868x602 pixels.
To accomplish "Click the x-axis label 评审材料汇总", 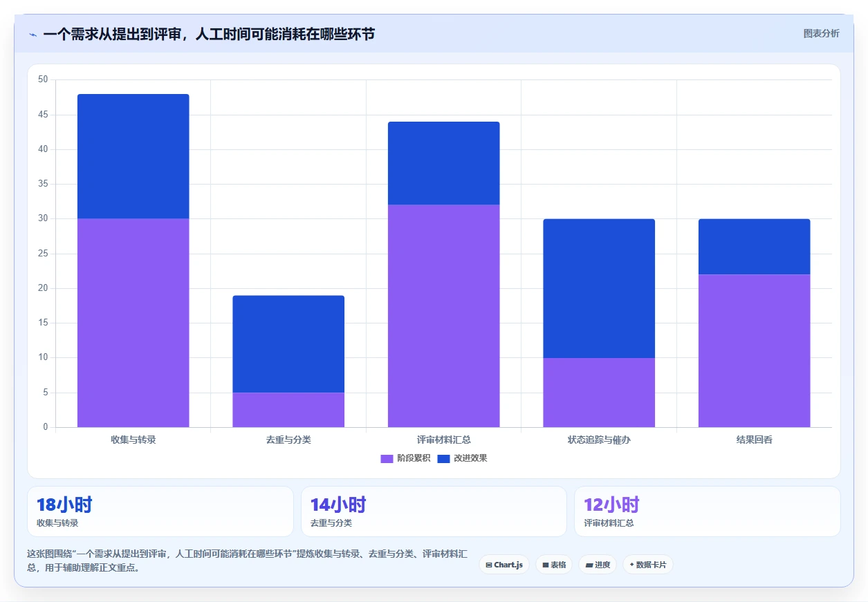I will tap(443, 440).
